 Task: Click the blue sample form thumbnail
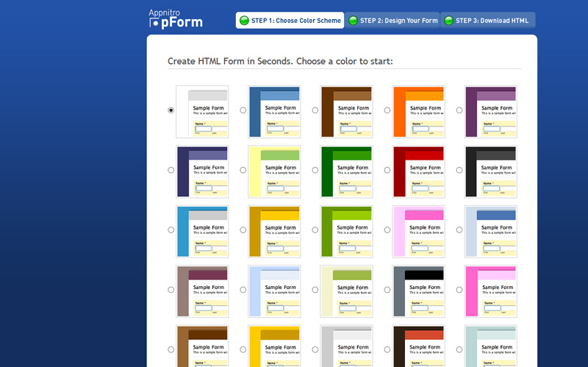[x=274, y=112]
